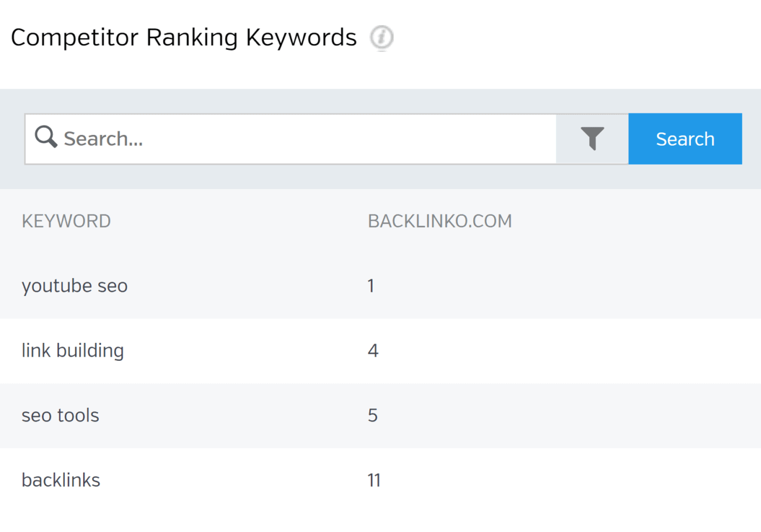Sort by the BACKLINKO.COM column header
Image resolution: width=761 pixels, height=532 pixels.
[439, 221]
